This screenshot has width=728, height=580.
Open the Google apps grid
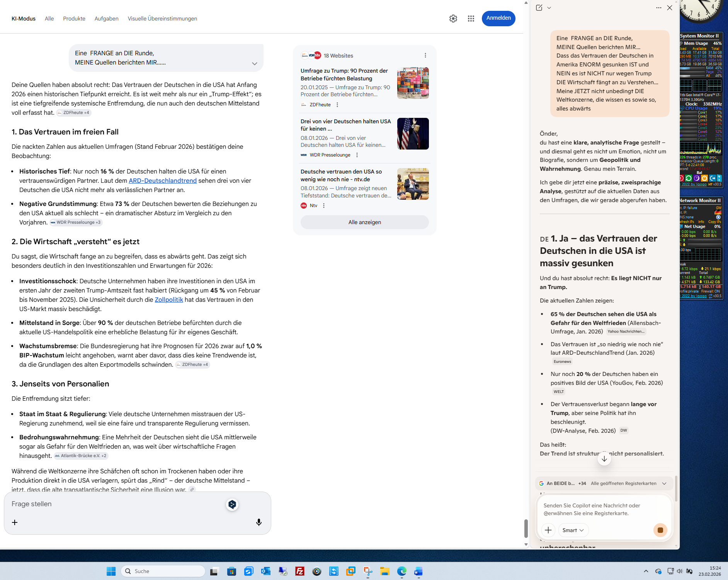(471, 19)
